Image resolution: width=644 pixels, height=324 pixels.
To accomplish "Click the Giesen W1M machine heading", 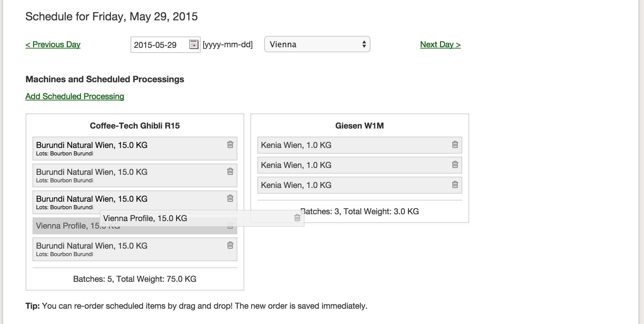I will [359, 126].
